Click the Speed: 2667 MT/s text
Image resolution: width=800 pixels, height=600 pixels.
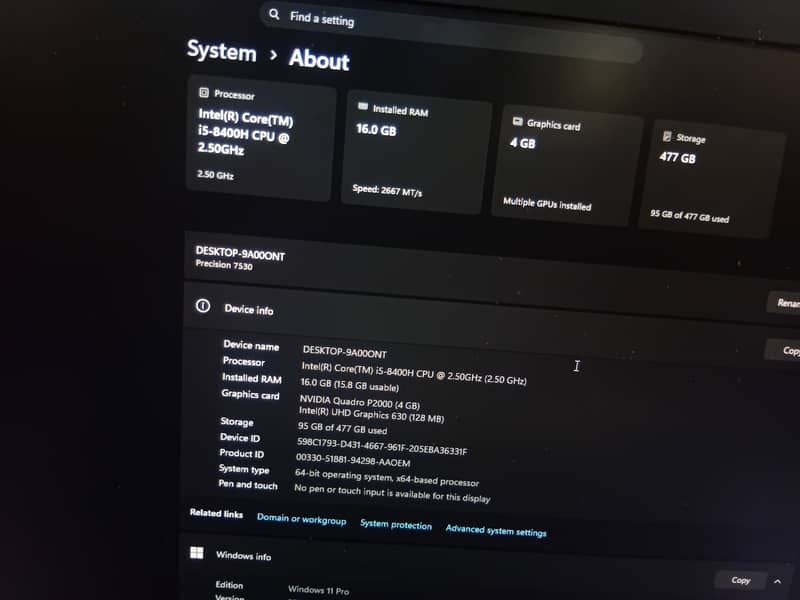387,191
